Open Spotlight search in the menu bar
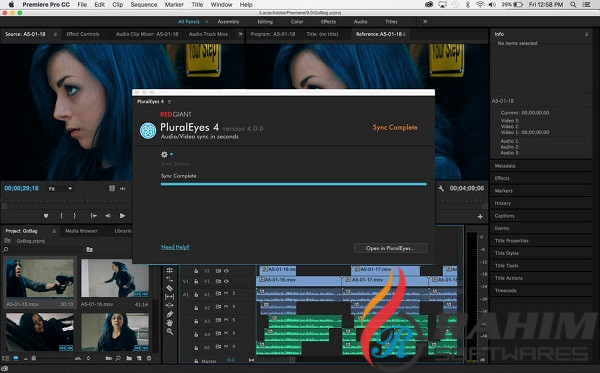 click(573, 5)
